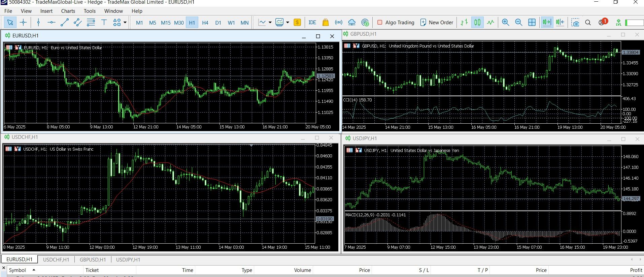Zoom out on the chart
Viewport: 644px width, 277px height.
point(519,23)
